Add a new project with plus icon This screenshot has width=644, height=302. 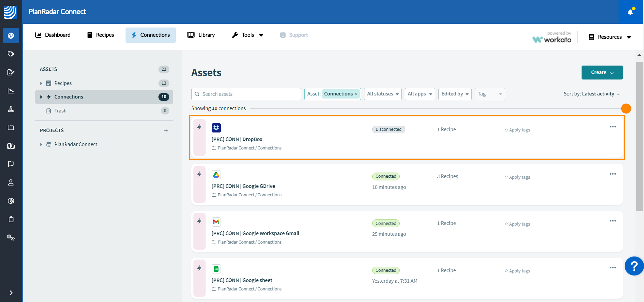coord(166,130)
